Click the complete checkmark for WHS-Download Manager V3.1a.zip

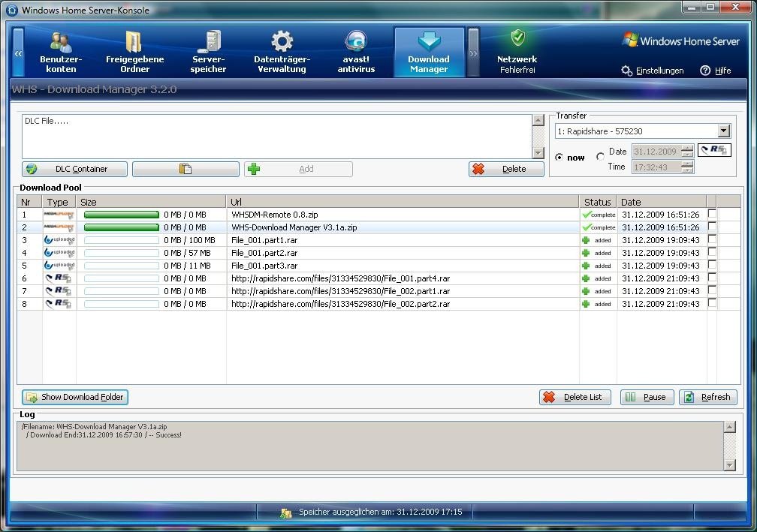(587, 227)
